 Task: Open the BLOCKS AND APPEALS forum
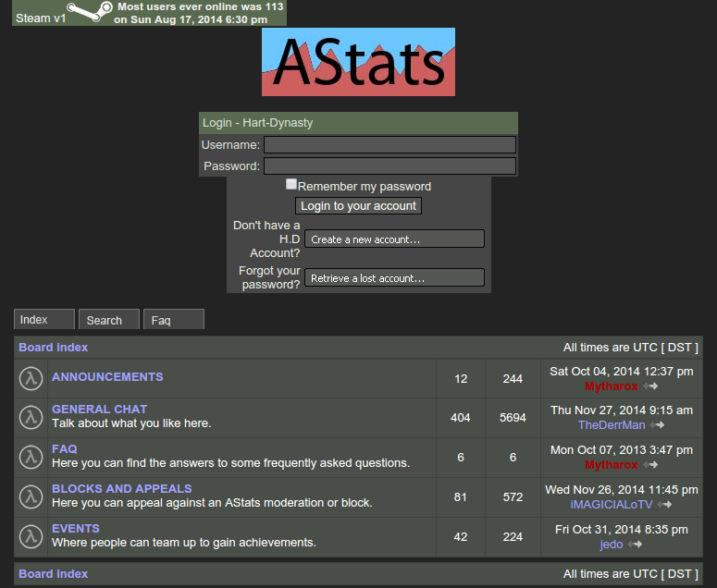pos(121,489)
